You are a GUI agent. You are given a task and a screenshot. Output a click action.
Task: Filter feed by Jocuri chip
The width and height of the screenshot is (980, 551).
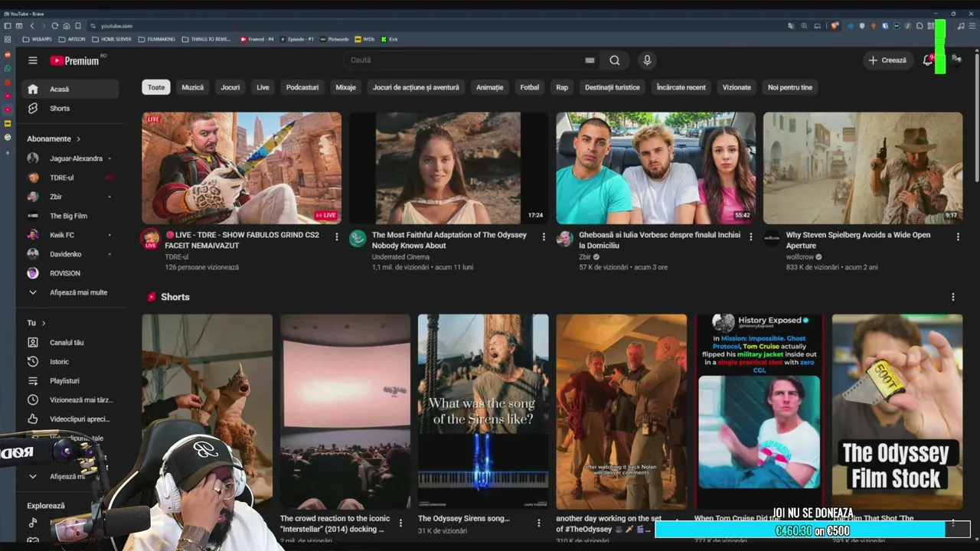click(x=230, y=87)
